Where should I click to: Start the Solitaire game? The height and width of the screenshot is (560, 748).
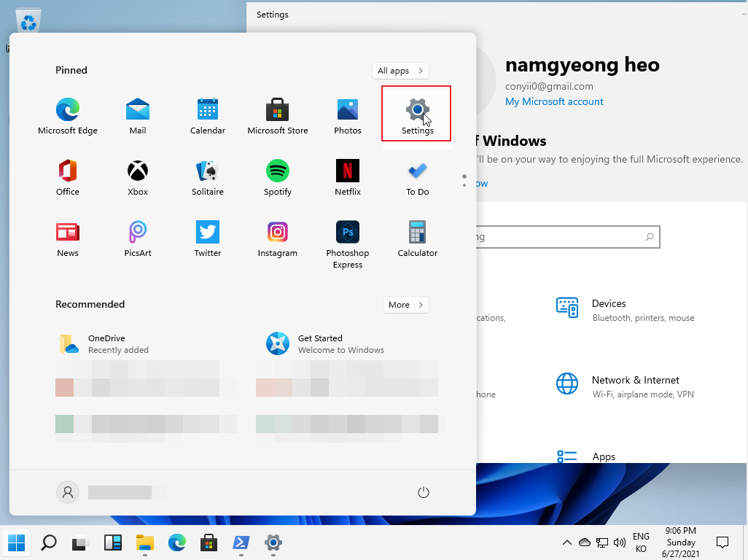tap(208, 177)
